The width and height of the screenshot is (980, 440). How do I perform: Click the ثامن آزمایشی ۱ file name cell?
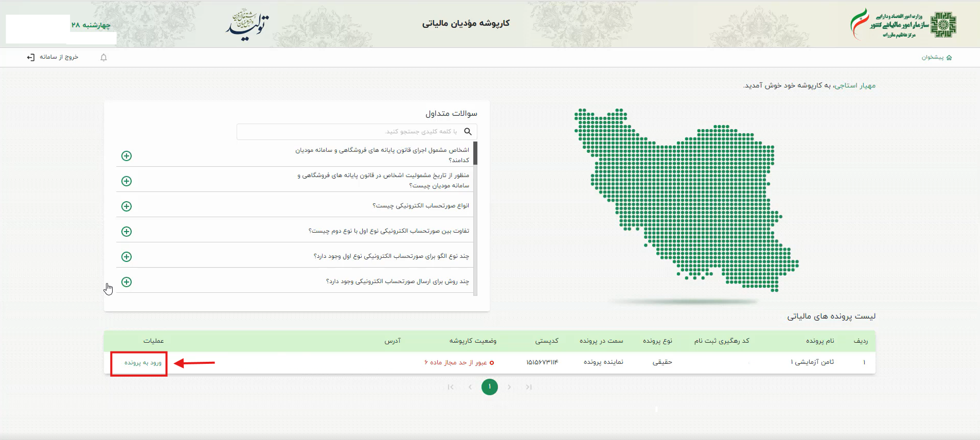coord(812,362)
